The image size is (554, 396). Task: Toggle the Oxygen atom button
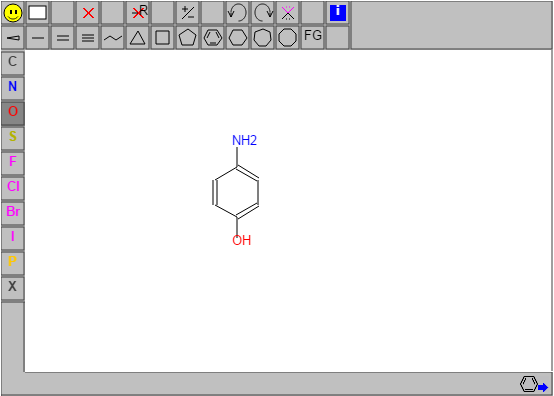tap(13, 113)
